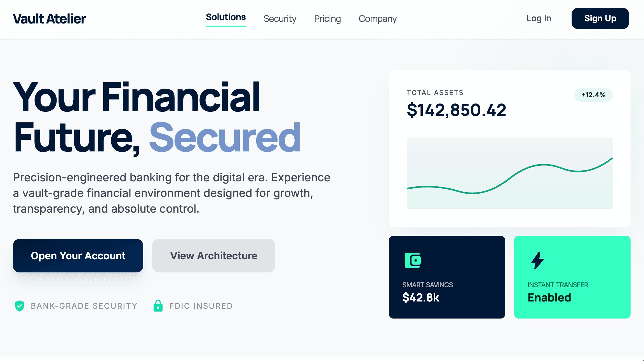This screenshot has height=361, width=644.
Task: Click the Vault Atelier logo
Action: pos(50,19)
